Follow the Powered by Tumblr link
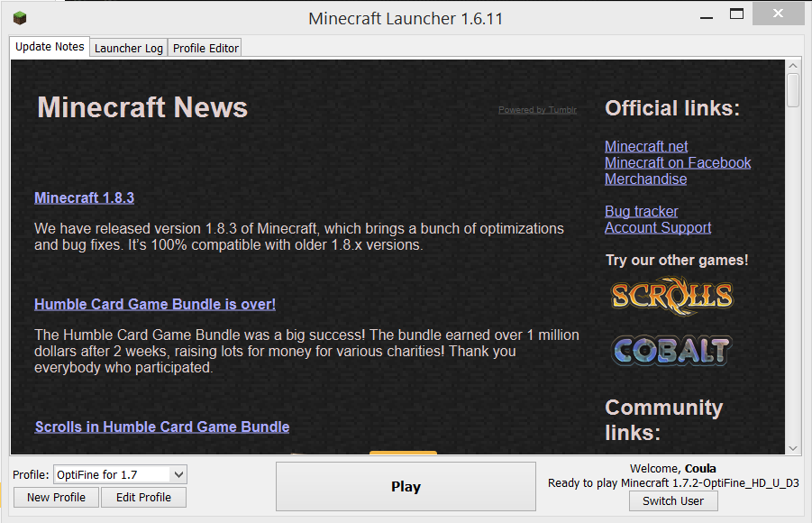This screenshot has width=812, height=523. coord(537,110)
